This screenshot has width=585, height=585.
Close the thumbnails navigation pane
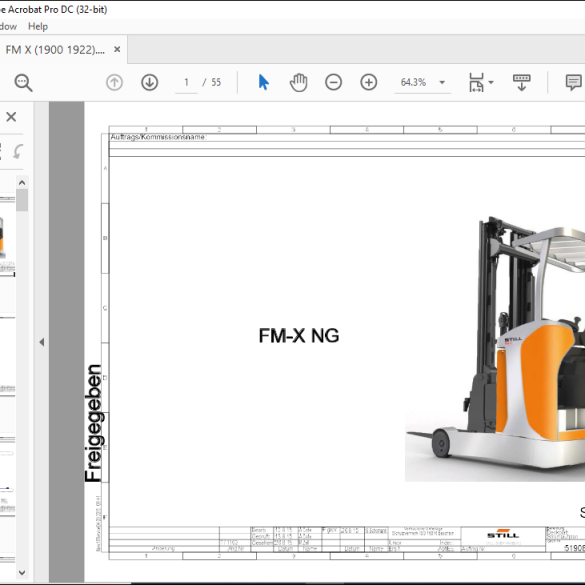pyautogui.click(x=11, y=117)
